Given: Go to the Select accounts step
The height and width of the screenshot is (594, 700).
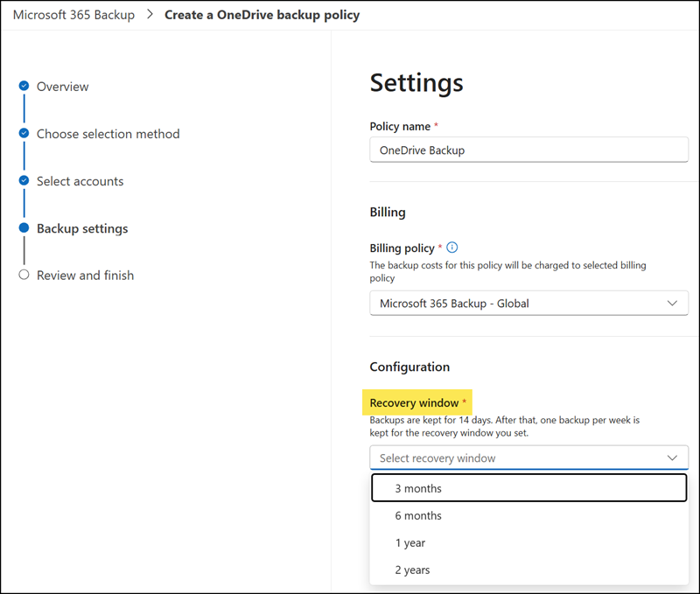Looking at the screenshot, I should (80, 181).
